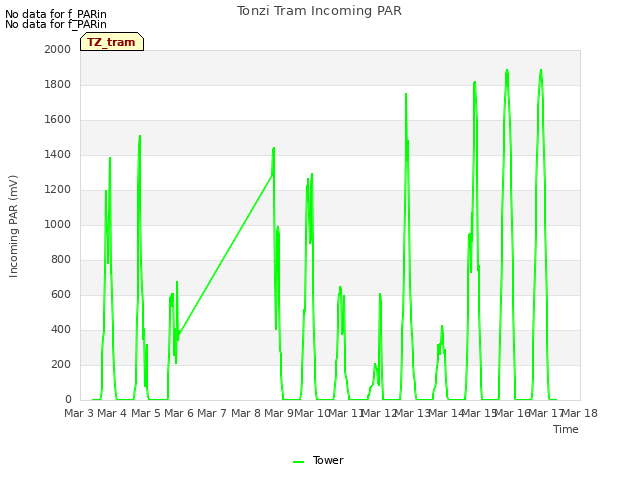
Task: Click the 1200 y-axis tick label
Action: click(58, 190)
